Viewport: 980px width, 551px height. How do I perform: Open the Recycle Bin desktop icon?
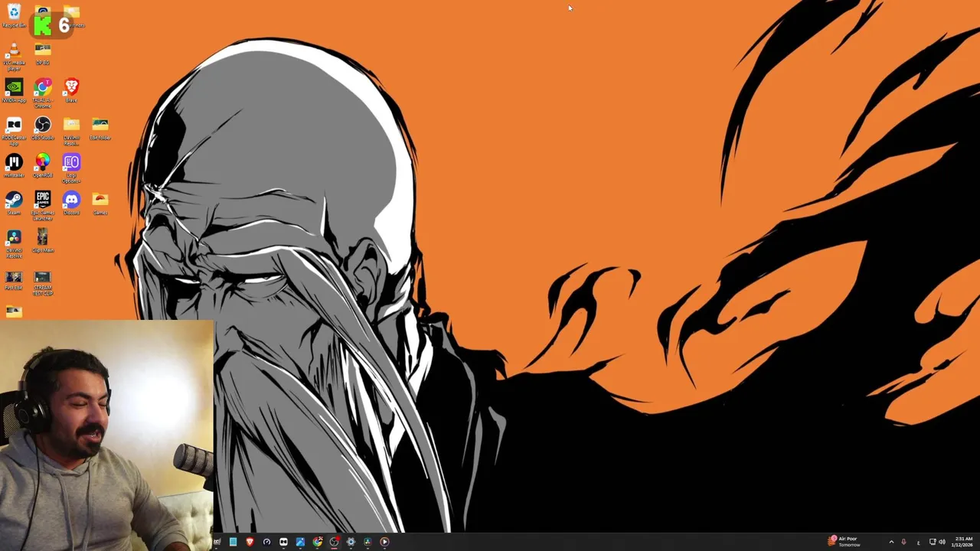pos(14,16)
